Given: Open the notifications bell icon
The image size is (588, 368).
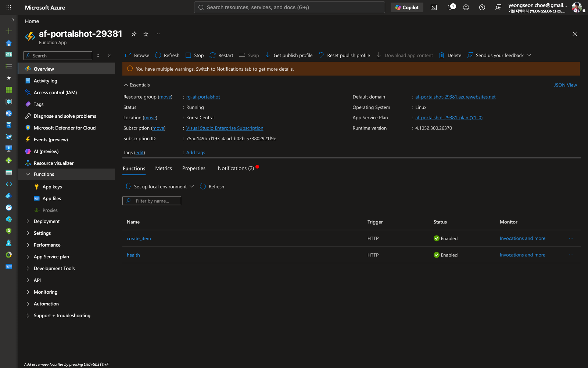Looking at the screenshot, I should [451, 7].
